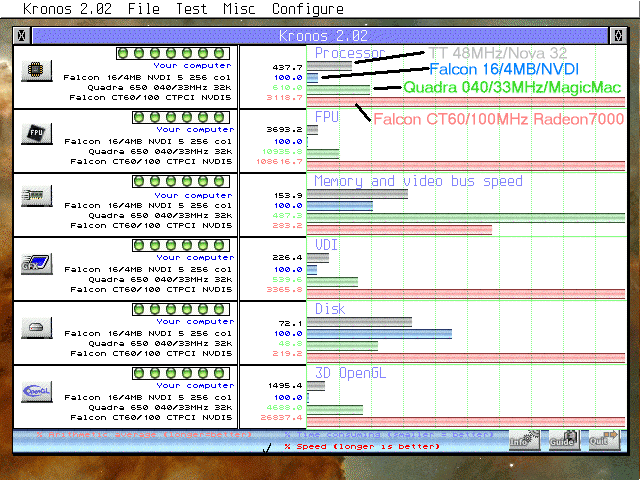Click the Kronos window closer box
The image size is (640, 480).
(22, 36)
